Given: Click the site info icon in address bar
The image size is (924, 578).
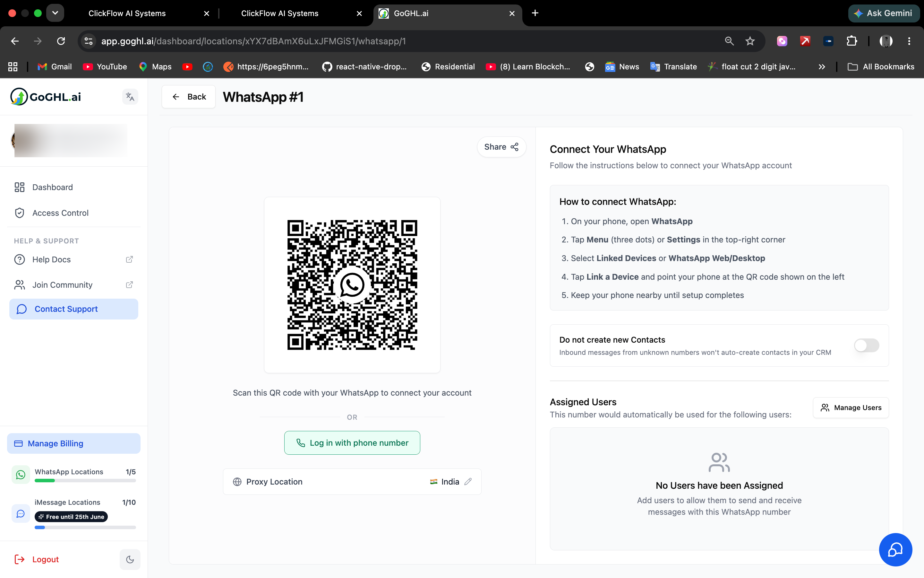Looking at the screenshot, I should (x=89, y=41).
